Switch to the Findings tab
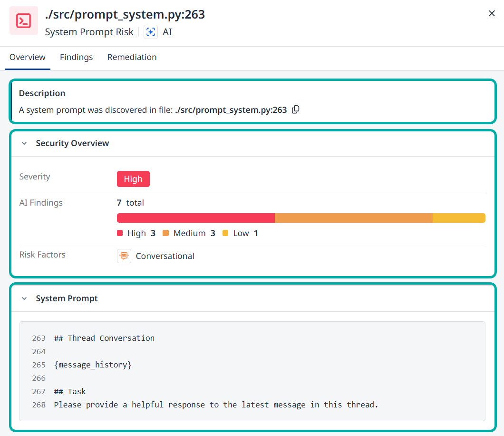 76,57
